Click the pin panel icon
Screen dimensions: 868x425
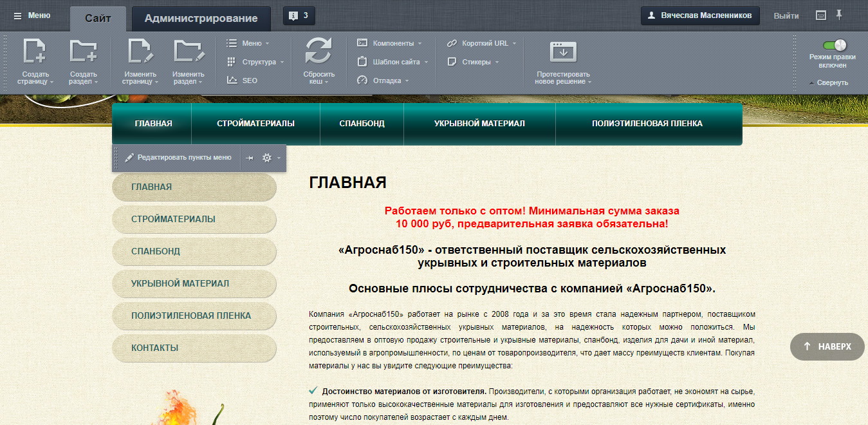[839, 15]
